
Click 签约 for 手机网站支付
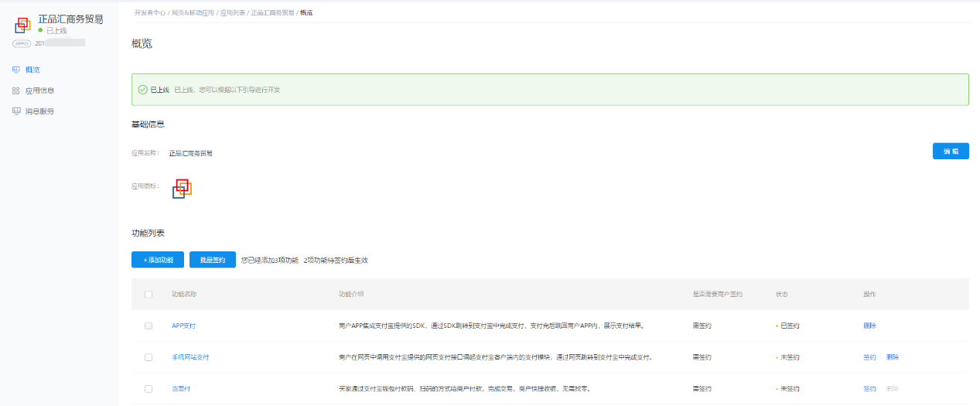tap(869, 357)
